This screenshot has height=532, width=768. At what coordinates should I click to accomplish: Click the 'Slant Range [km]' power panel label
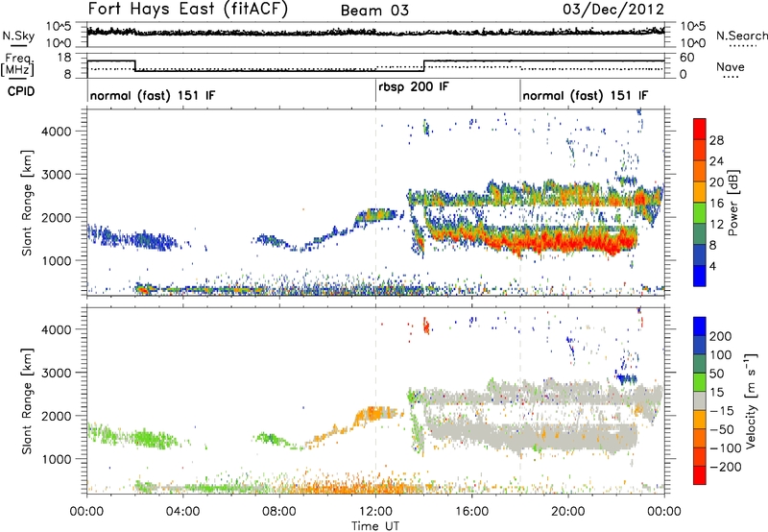pyautogui.click(x=27, y=203)
